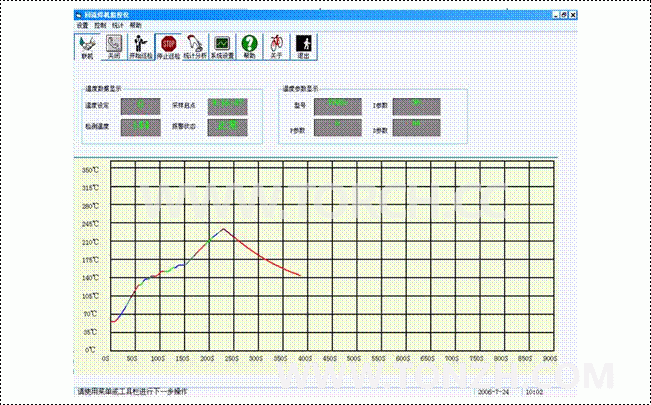The width and height of the screenshot is (651, 405).
Task: Open the 统计 menu
Action: click(x=118, y=24)
